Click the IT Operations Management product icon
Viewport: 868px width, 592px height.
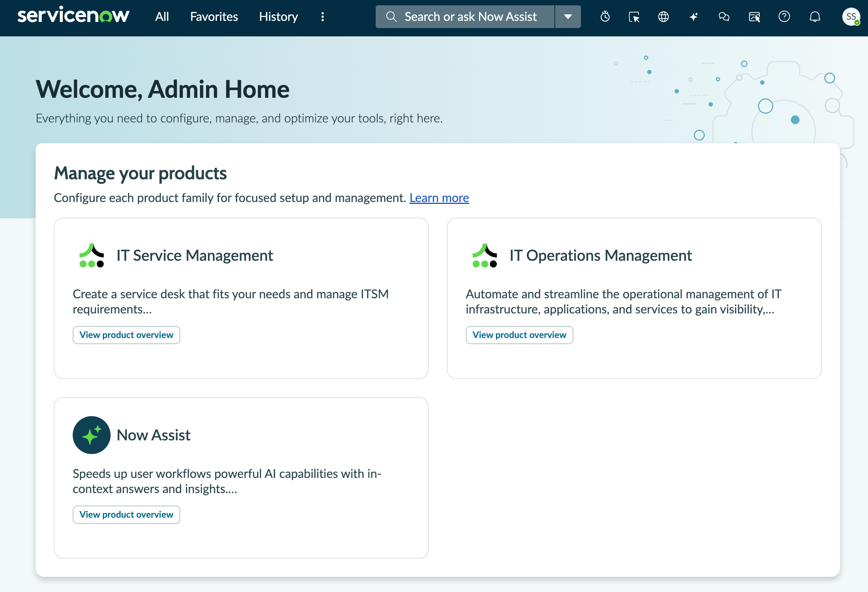(x=484, y=255)
